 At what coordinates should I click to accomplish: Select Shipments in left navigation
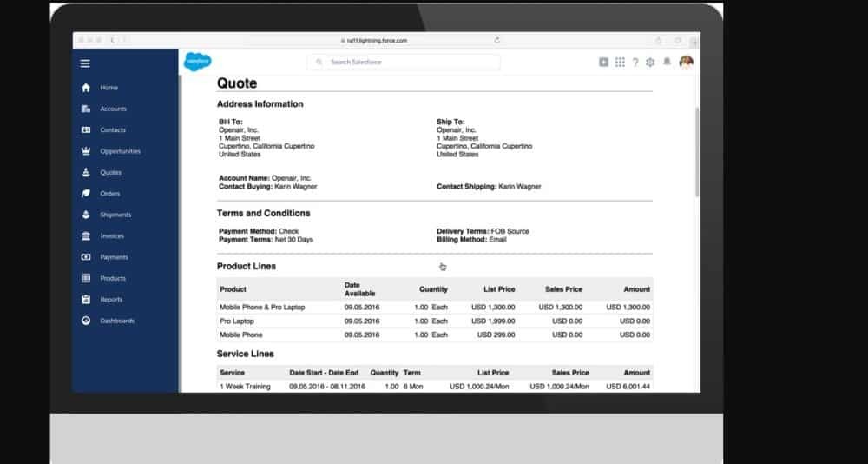point(115,215)
